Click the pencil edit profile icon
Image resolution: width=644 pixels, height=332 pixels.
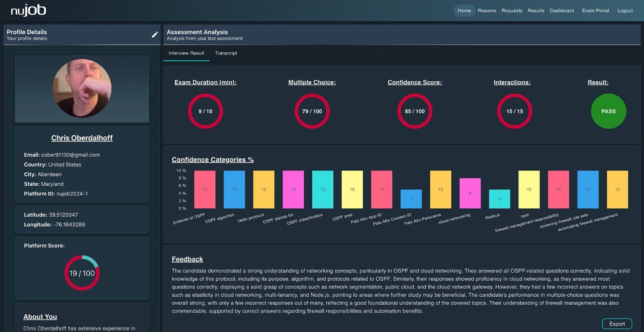(x=155, y=35)
